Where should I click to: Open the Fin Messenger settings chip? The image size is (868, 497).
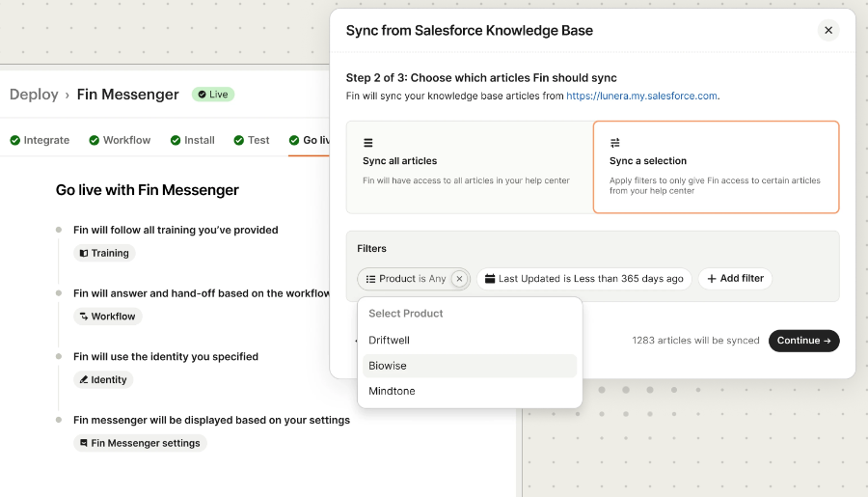coord(140,443)
